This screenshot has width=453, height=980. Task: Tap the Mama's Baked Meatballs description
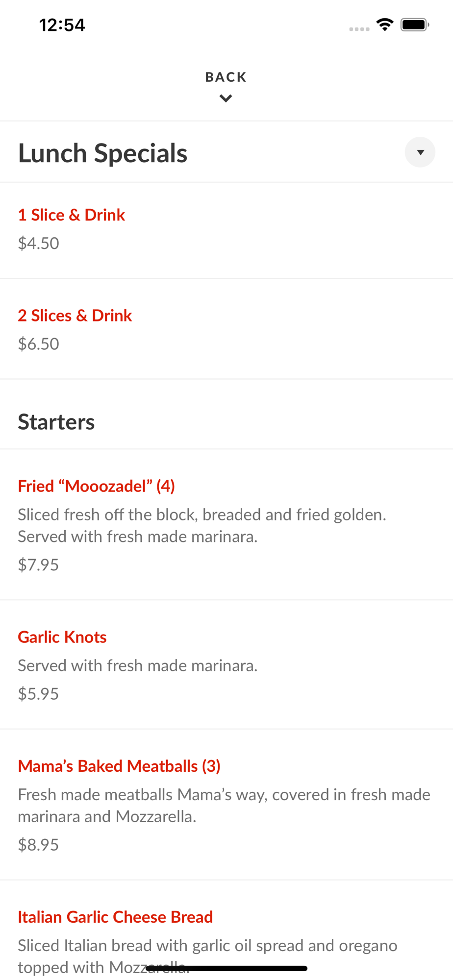coord(224,805)
